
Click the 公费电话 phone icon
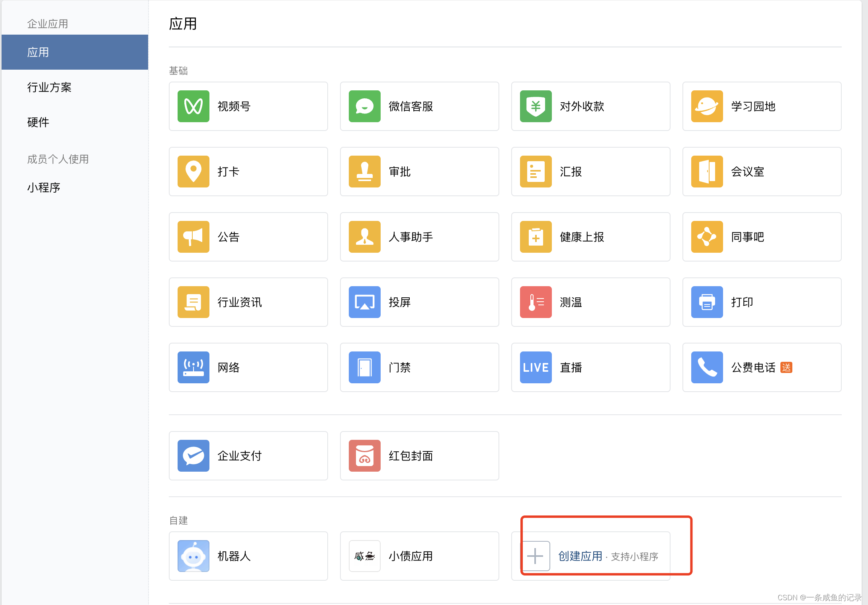[707, 367]
